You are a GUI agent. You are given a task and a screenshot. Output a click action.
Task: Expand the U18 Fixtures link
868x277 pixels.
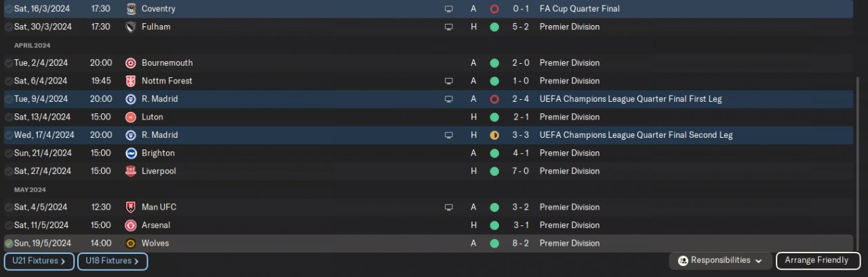pos(112,261)
